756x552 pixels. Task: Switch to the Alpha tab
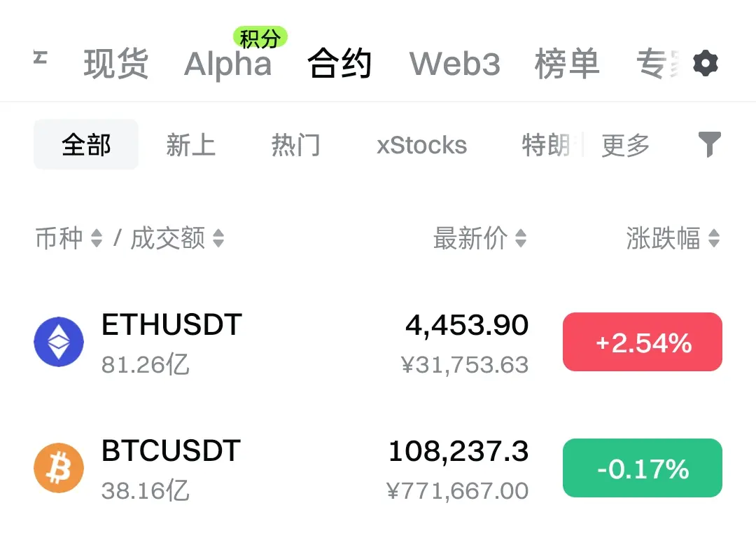click(x=227, y=64)
